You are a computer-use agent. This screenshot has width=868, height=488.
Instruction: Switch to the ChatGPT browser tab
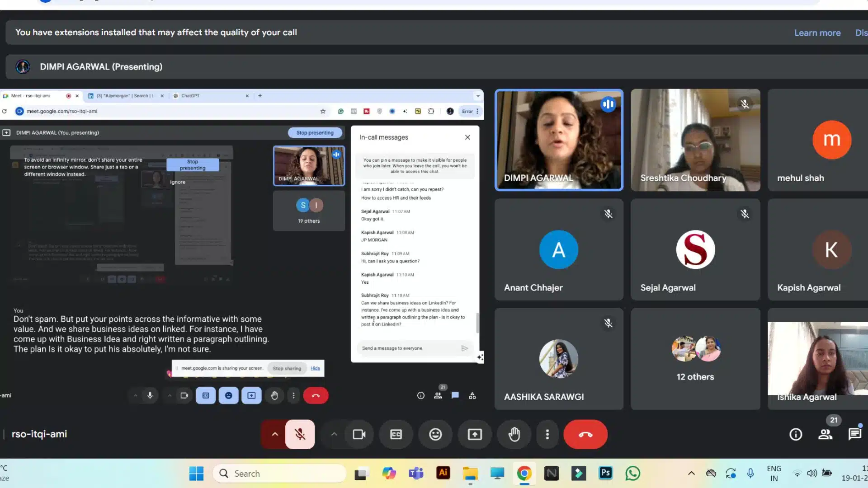pyautogui.click(x=190, y=96)
